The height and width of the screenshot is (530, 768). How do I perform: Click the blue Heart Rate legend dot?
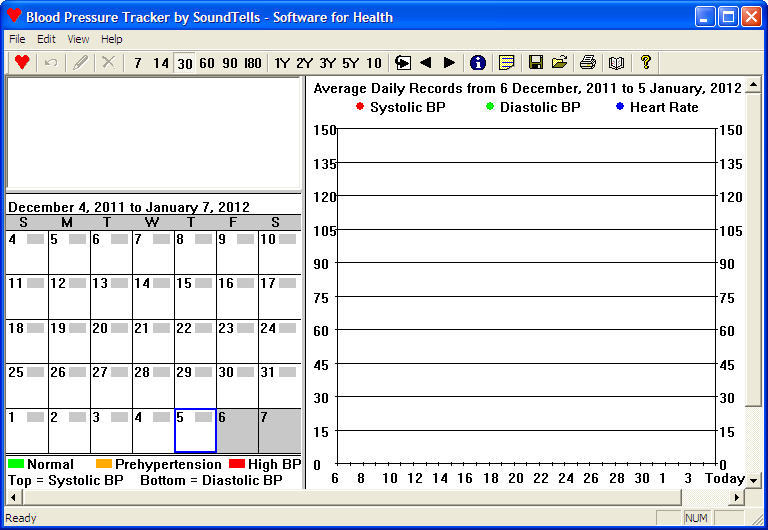(x=620, y=106)
